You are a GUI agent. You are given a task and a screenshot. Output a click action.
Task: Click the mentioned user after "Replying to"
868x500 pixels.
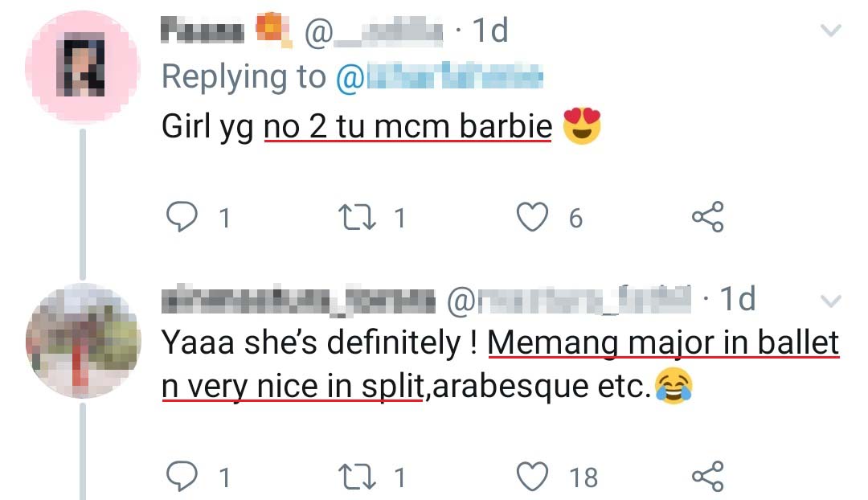438,77
